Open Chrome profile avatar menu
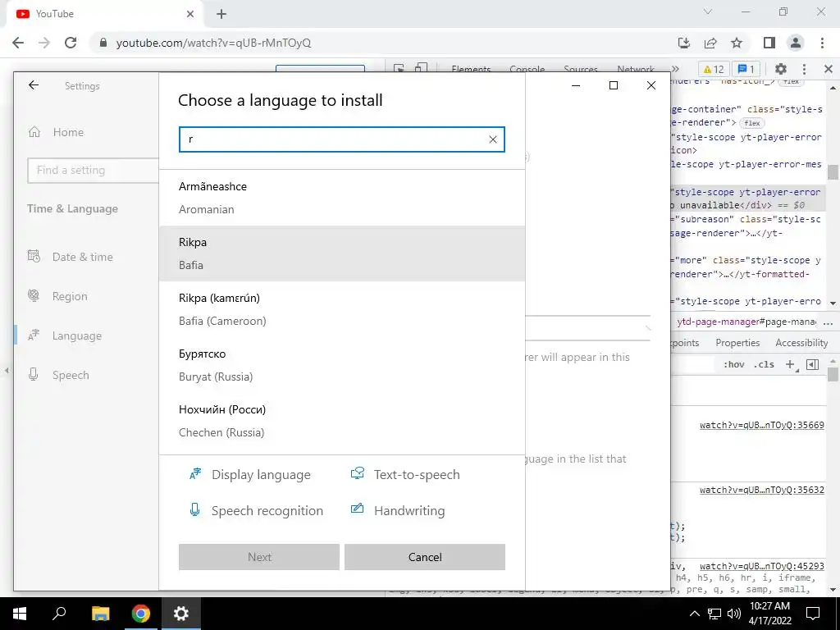Screen dimensions: 840x630 pyautogui.click(x=796, y=43)
